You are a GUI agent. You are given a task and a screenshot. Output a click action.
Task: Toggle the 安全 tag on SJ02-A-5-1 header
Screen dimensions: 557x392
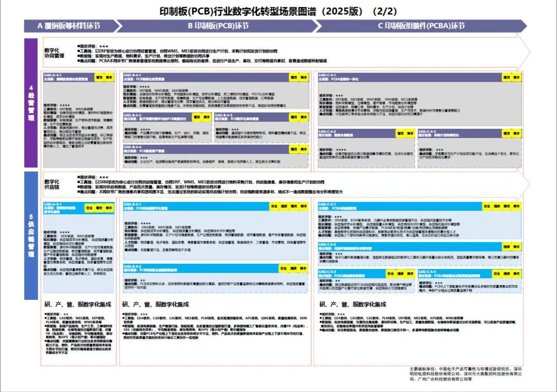tap(89, 208)
